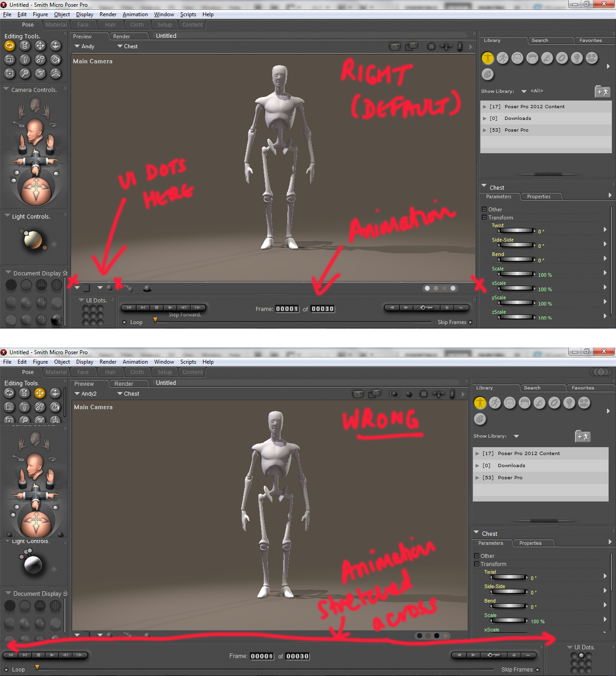Expand the Other group in lower Parameters

tap(477, 556)
